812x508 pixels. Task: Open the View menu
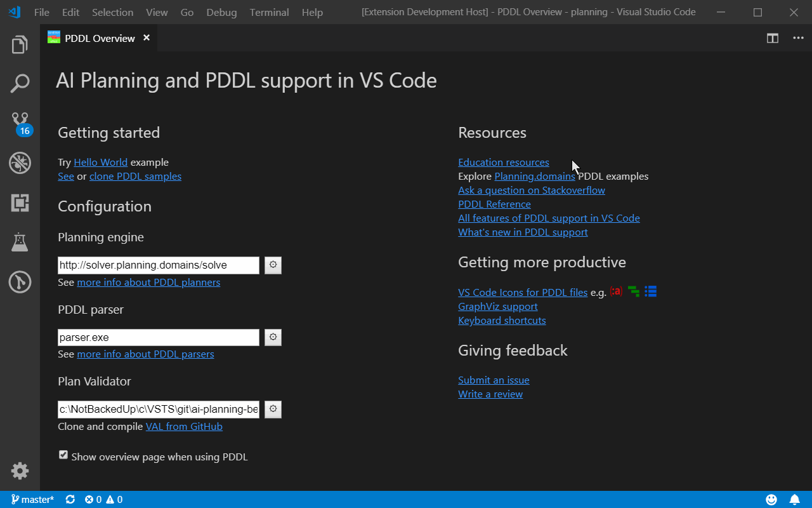157,12
